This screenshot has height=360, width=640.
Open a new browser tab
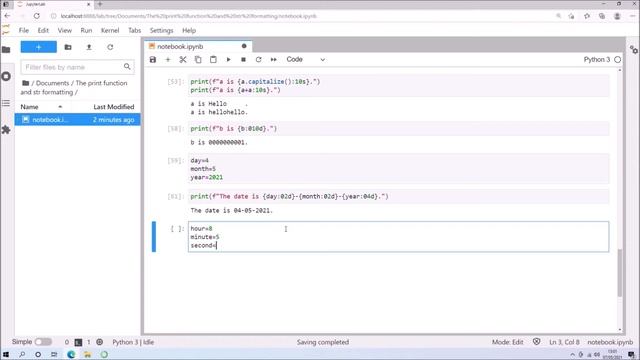(100, 4)
